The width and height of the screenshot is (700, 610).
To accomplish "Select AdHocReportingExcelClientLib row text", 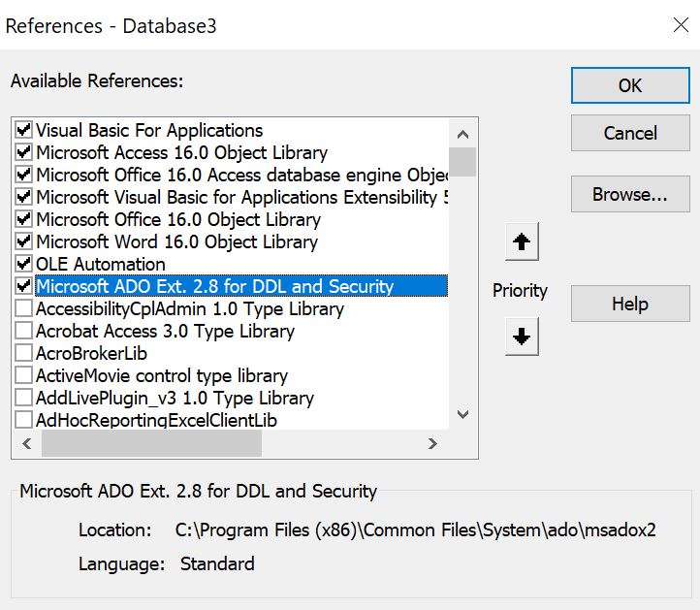I will pyautogui.click(x=156, y=421).
